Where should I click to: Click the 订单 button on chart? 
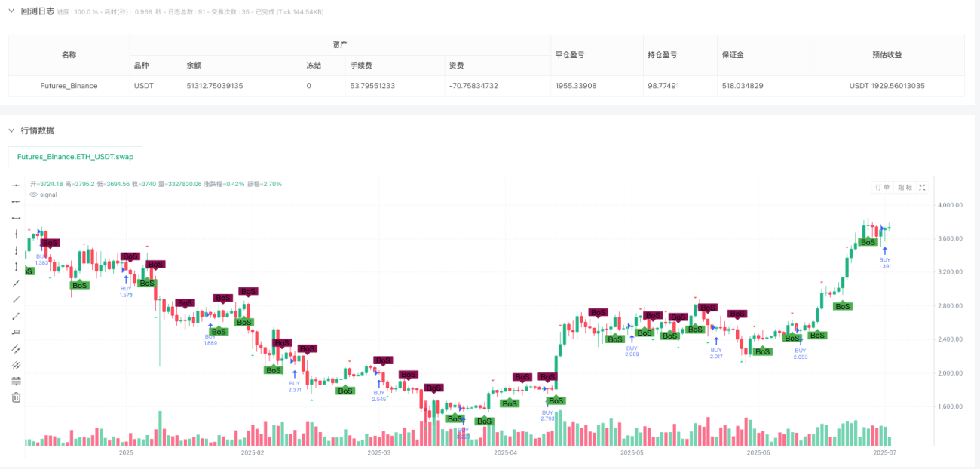(x=882, y=188)
